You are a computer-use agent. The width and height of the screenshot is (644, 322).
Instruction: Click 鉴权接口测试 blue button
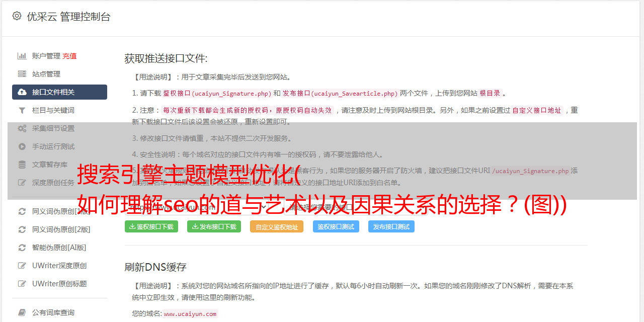click(336, 226)
